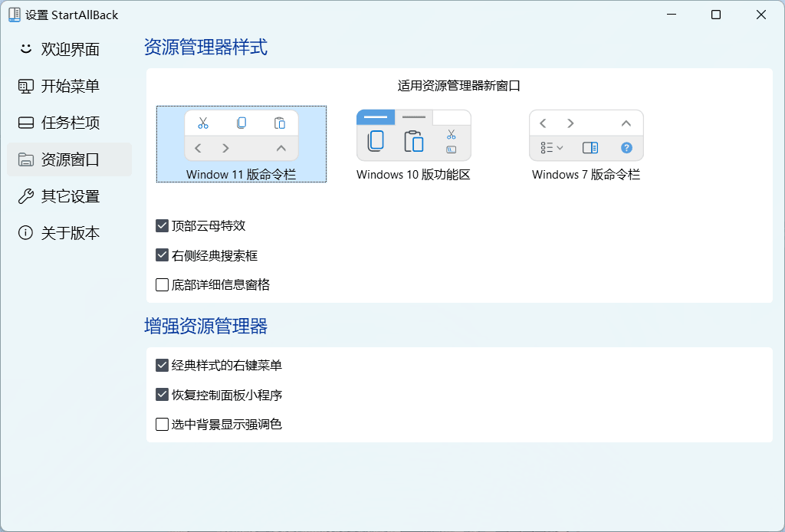
Task: Click back arrow in Windows 7 preview
Action: pyautogui.click(x=544, y=123)
